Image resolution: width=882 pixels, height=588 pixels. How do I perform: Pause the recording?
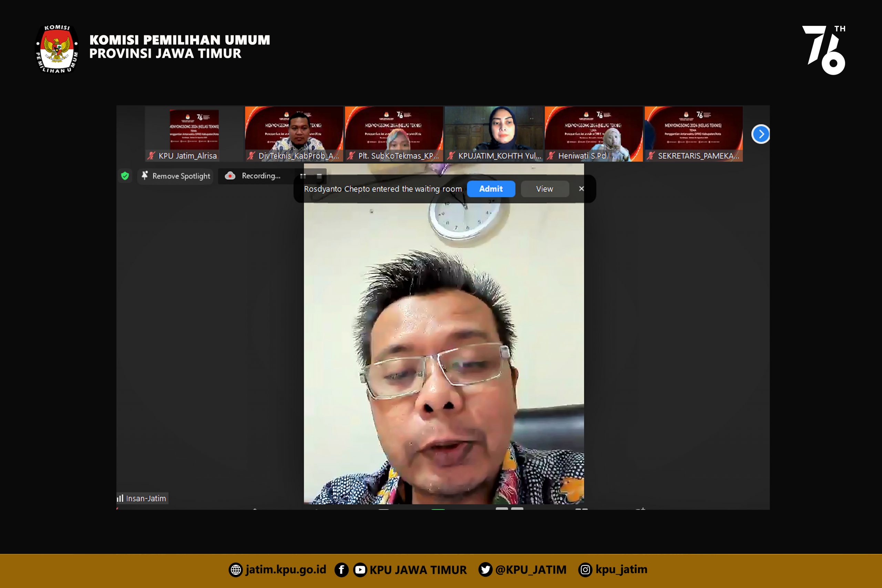303,176
